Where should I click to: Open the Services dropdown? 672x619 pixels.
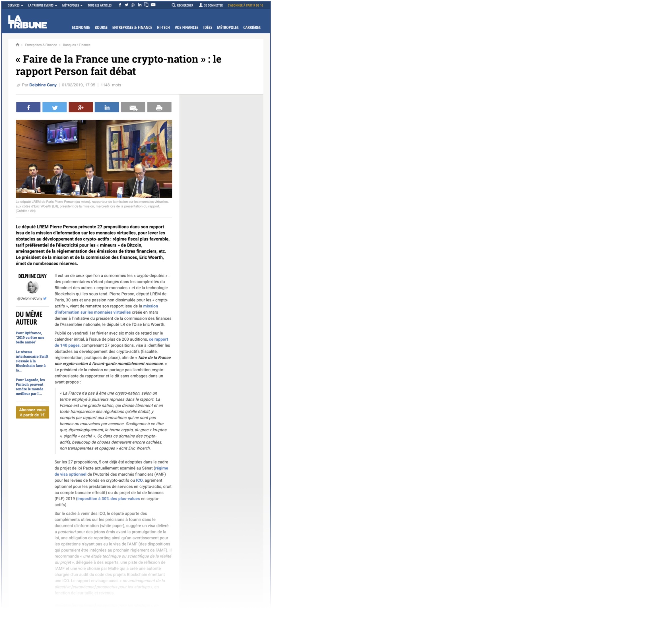click(x=15, y=5)
